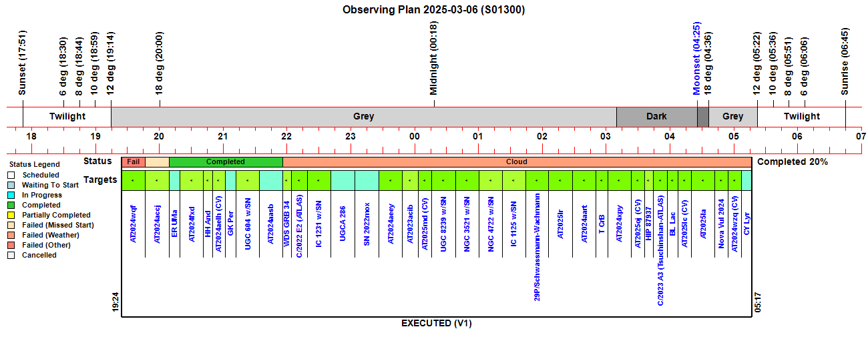868x337 pixels.
Task: Select UGC 8239 w/SN target label
Action: 443,223
